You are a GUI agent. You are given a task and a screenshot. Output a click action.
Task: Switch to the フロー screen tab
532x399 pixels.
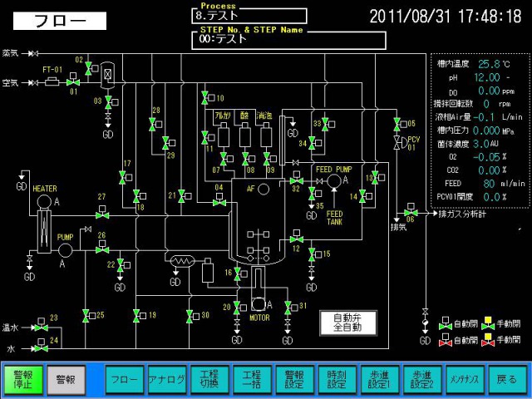[x=125, y=380]
